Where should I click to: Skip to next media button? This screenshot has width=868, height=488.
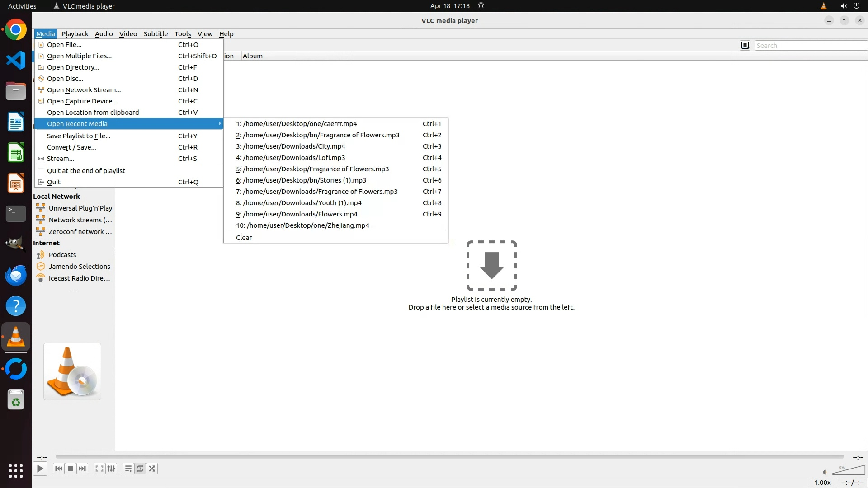pos(82,469)
